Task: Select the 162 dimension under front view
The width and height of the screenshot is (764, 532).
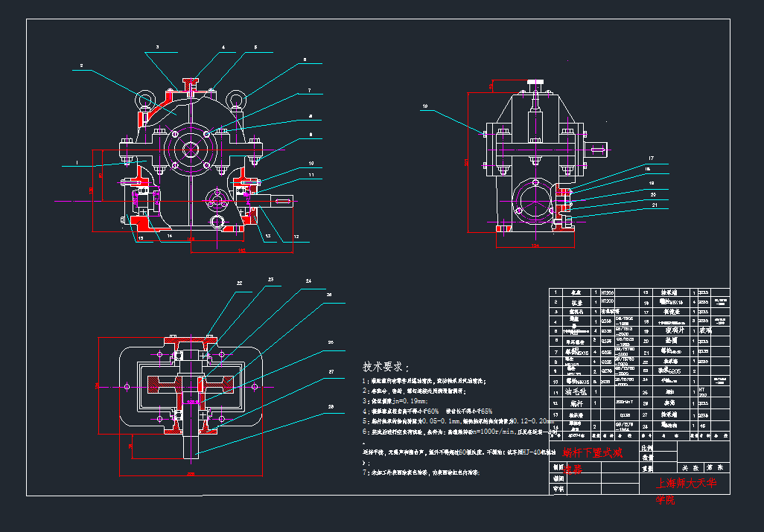Action: pos(242,251)
